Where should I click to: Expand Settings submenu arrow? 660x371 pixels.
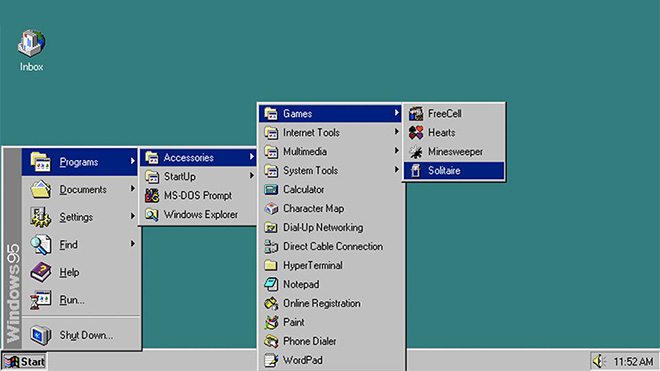click(x=132, y=216)
